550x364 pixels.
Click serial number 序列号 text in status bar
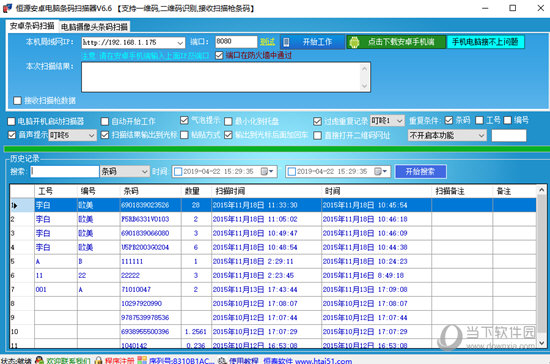pos(181,360)
